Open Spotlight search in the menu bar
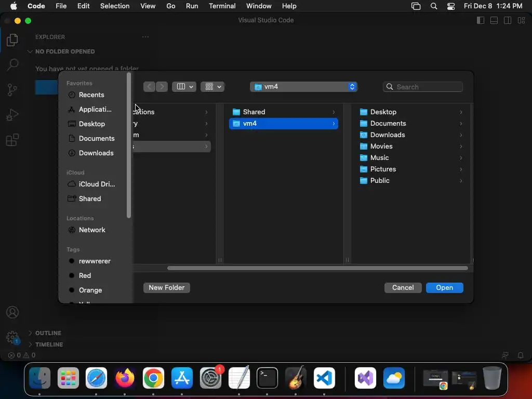532x399 pixels. coord(434,6)
